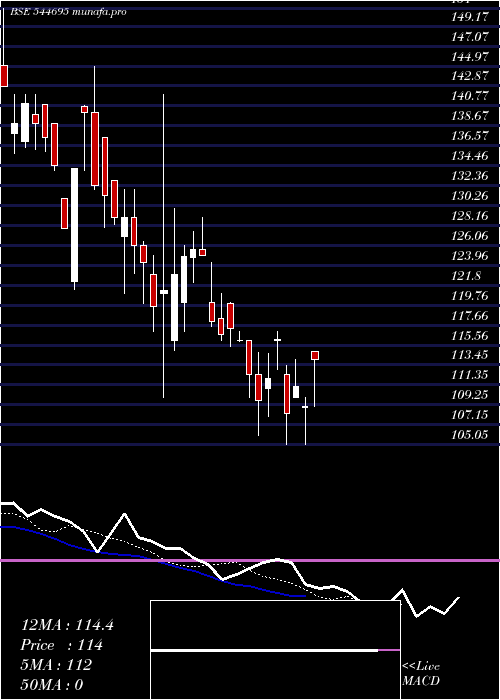500x700 pixels.
Task: Click the white horizontal line inside the MACD box
Action: point(264,650)
